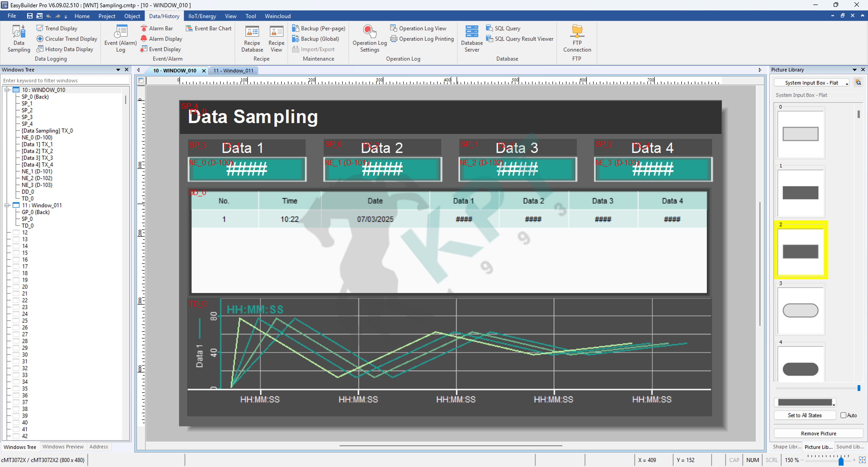The image size is (868, 467).
Task: Open picture library search button
Action: pos(858,82)
